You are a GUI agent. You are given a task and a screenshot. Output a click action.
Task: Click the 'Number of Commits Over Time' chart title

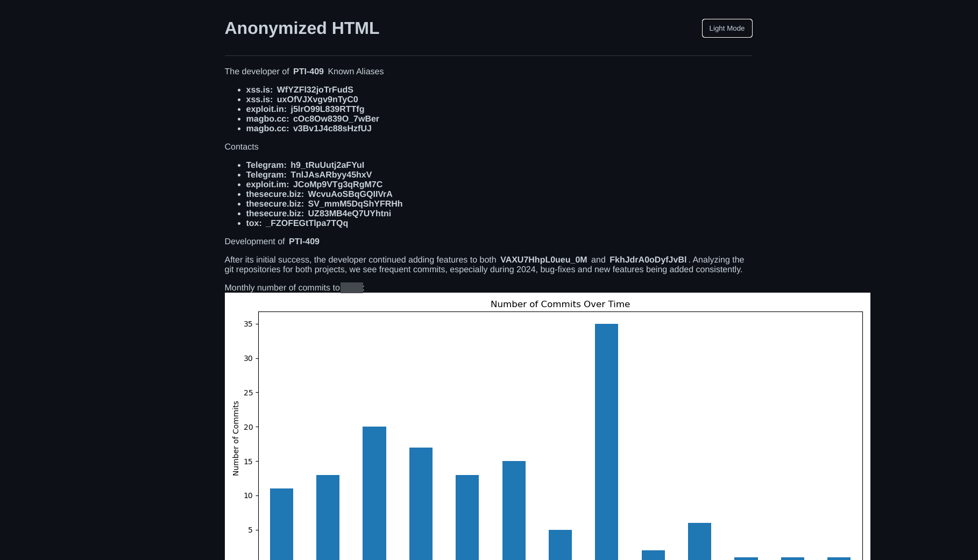[560, 304]
